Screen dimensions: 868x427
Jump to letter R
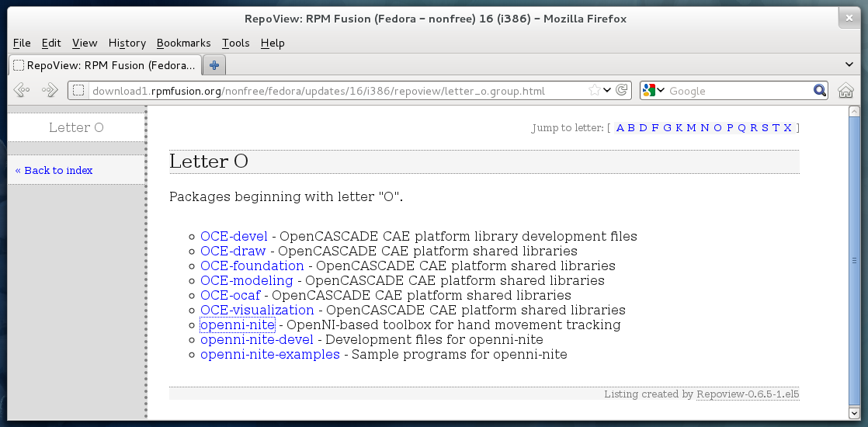click(753, 128)
